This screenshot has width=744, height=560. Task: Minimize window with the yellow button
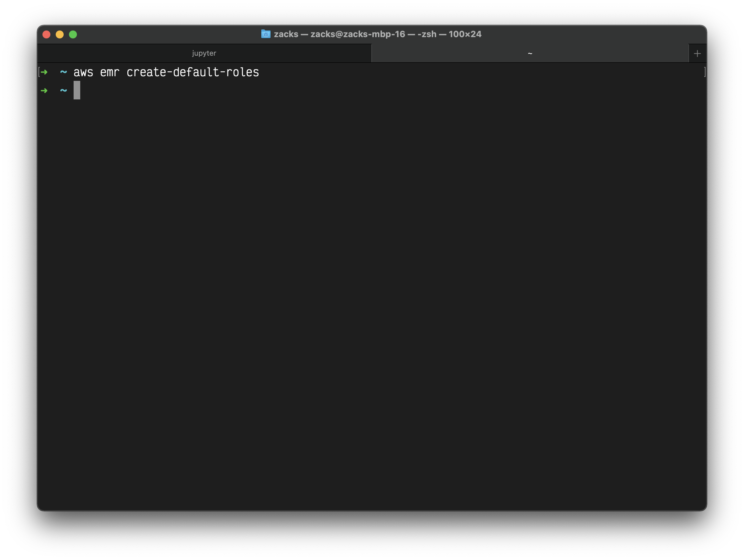[60, 34]
